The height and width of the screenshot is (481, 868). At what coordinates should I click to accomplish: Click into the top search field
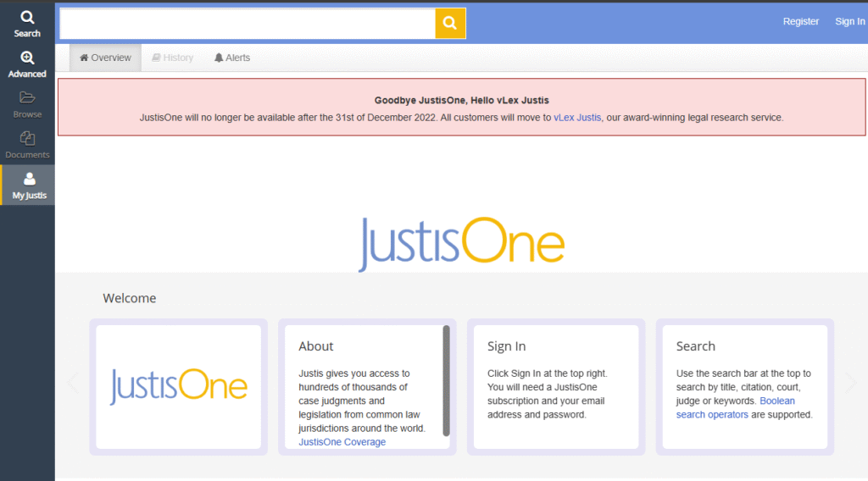(248, 24)
